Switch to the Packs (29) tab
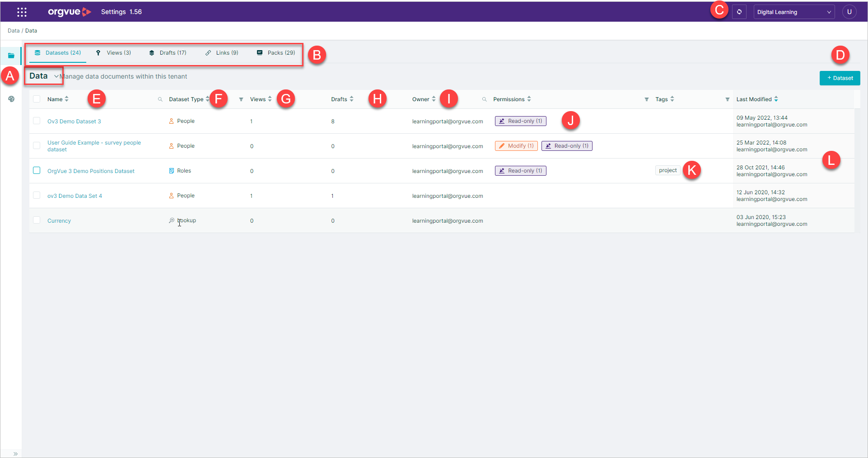This screenshot has height=458, width=868. pos(276,53)
